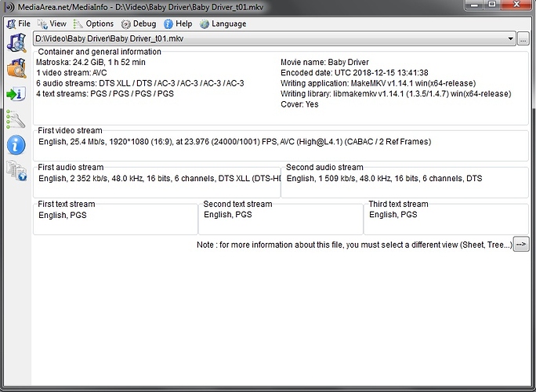The width and height of the screenshot is (536, 392).
Task: Click the MediaInfo title bar app icon
Action: coord(9,7)
